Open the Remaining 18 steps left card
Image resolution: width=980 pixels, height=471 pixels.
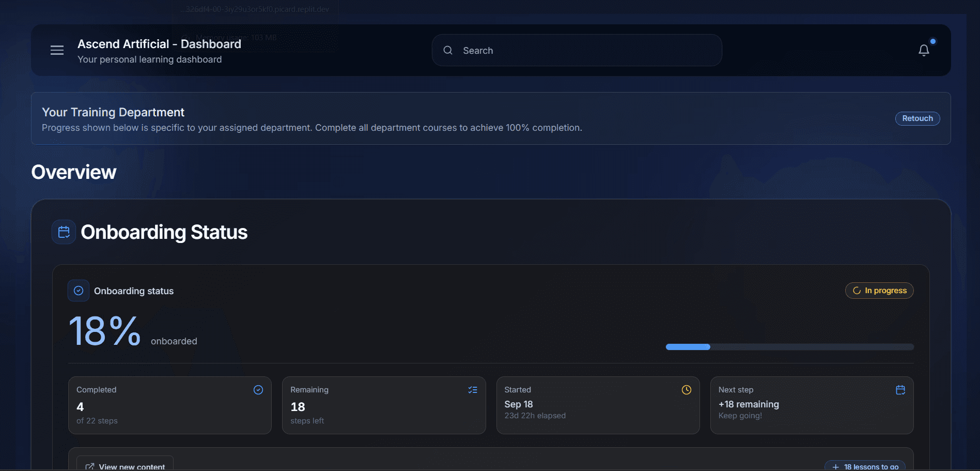384,405
